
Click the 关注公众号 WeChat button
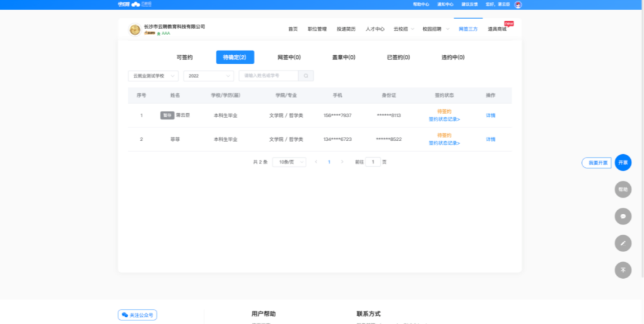(137, 315)
